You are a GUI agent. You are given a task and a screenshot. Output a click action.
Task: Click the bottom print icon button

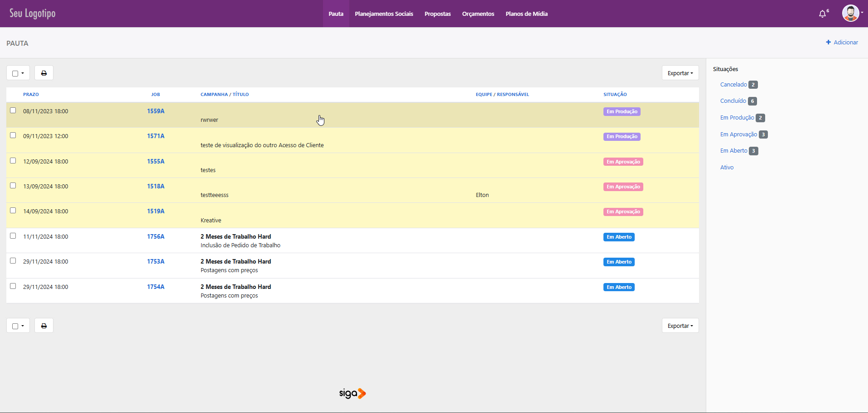click(x=44, y=326)
